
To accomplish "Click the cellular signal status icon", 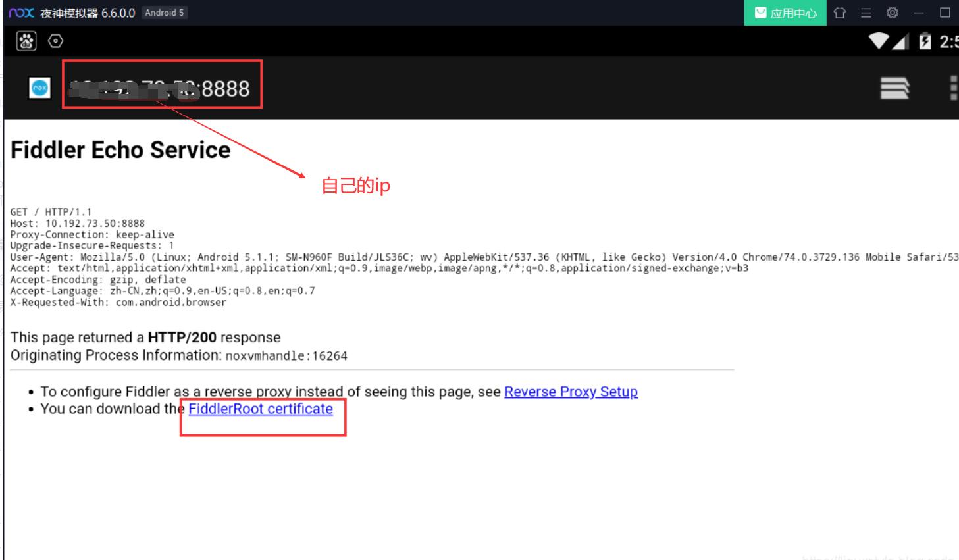I will (900, 41).
